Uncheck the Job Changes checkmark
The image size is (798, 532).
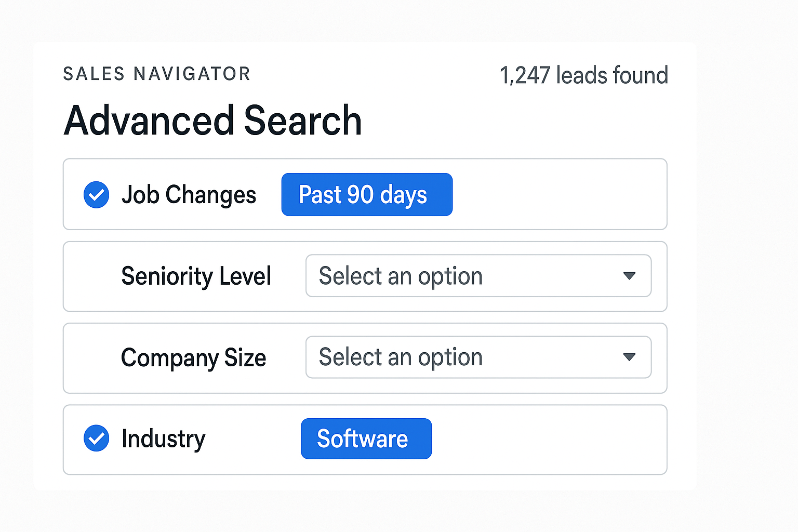click(x=96, y=195)
